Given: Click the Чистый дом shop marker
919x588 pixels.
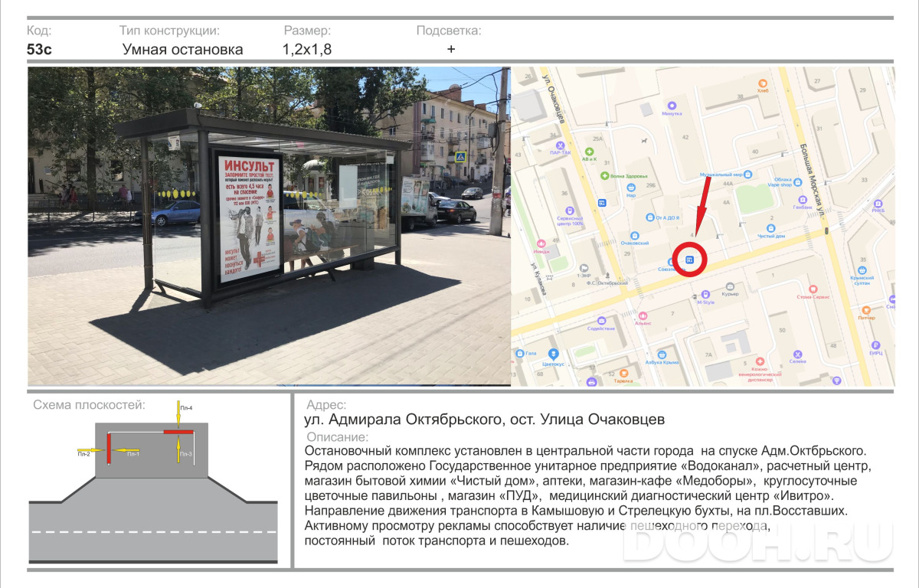Looking at the screenshot, I should (x=771, y=228).
